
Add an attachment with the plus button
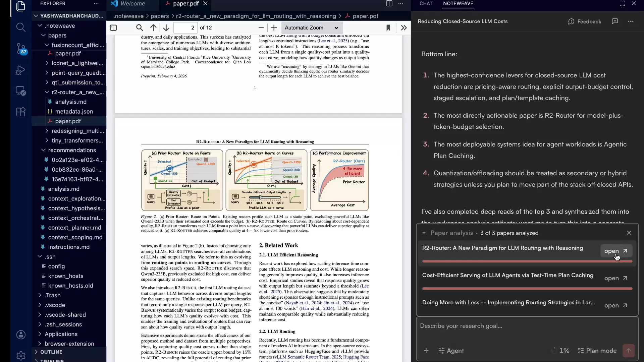pyautogui.click(x=426, y=351)
